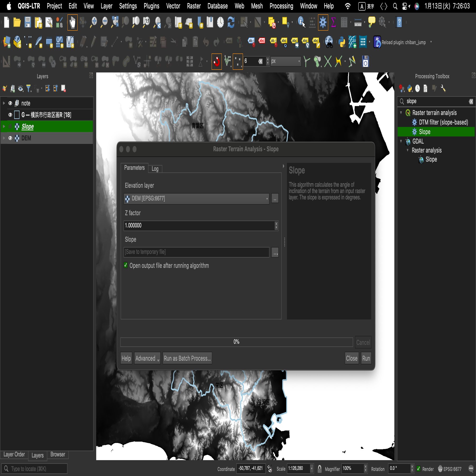Open layer styling brush icon in Layers panel

[x=4, y=88]
